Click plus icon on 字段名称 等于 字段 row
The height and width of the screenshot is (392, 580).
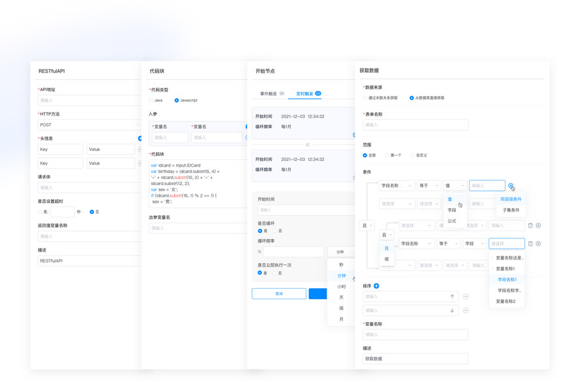(x=538, y=244)
